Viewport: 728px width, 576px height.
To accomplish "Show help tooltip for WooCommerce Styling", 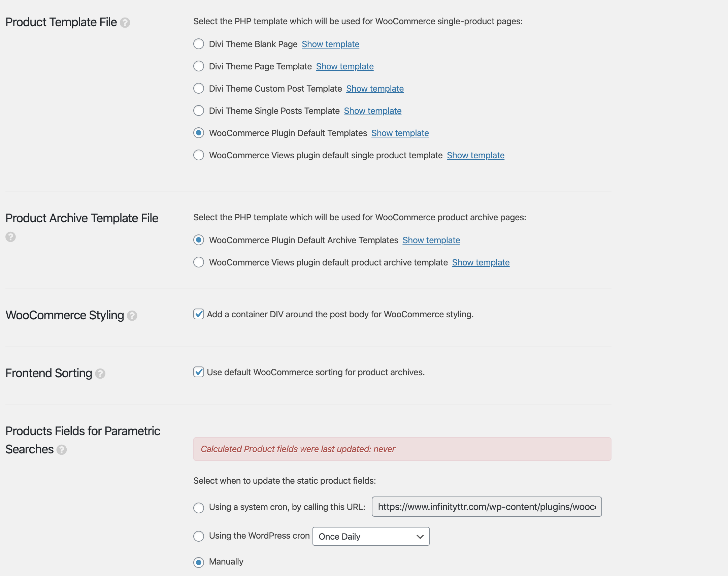I will click(132, 316).
